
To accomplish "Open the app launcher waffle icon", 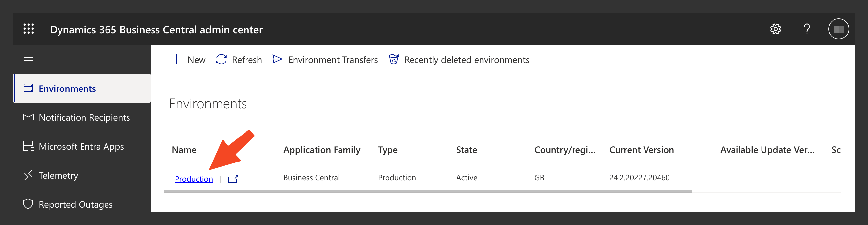I will [29, 29].
